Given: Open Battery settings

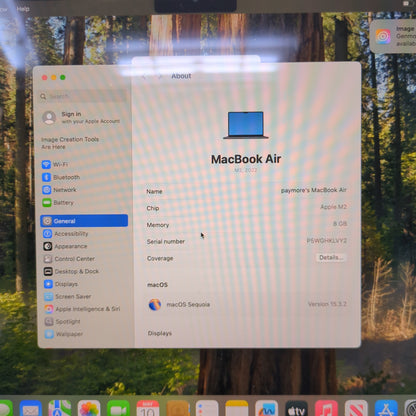Looking at the screenshot, I should pos(58,202).
